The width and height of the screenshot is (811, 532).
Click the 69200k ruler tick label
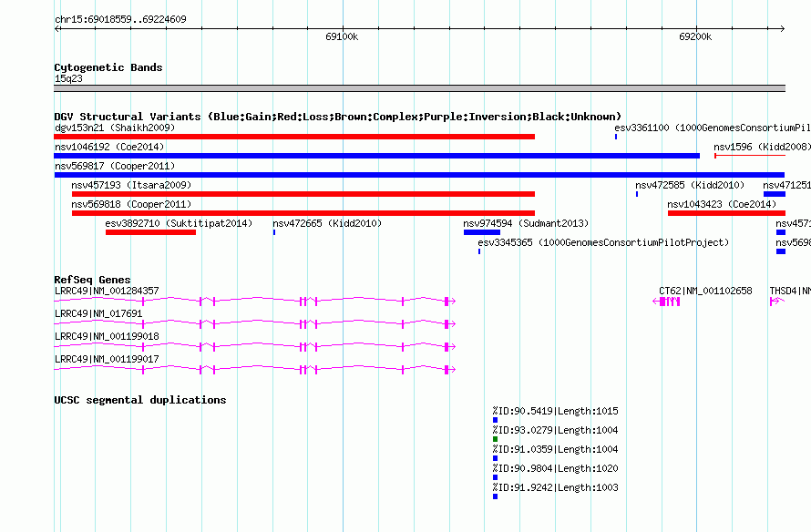695,36
